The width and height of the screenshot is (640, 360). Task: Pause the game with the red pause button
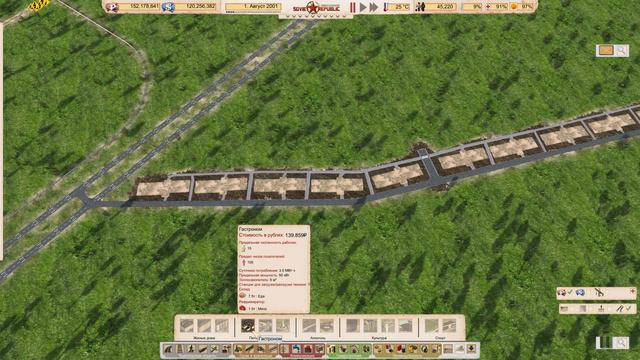pyautogui.click(x=353, y=7)
